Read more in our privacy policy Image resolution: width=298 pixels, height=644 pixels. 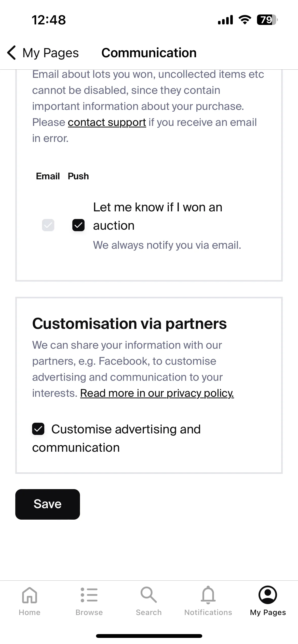157,393
